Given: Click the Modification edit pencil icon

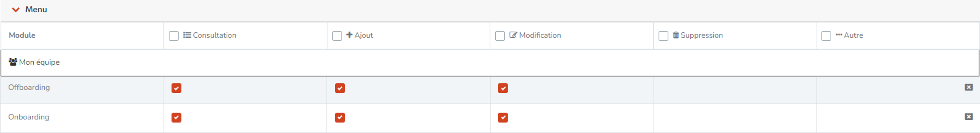Looking at the screenshot, I should click(x=513, y=35).
